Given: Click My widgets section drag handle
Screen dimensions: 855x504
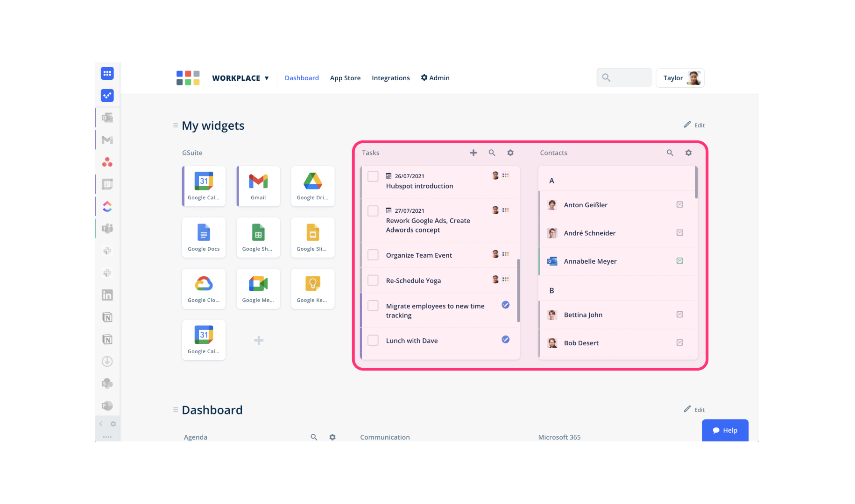Looking at the screenshot, I should click(176, 125).
